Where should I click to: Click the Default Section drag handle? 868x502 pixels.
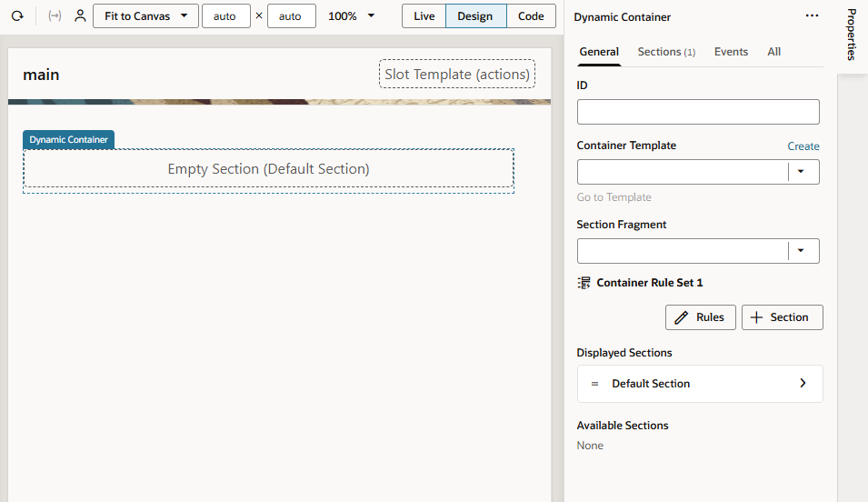click(x=594, y=384)
